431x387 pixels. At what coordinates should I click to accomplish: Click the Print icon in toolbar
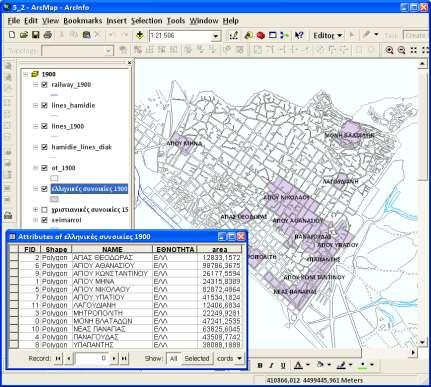point(48,35)
